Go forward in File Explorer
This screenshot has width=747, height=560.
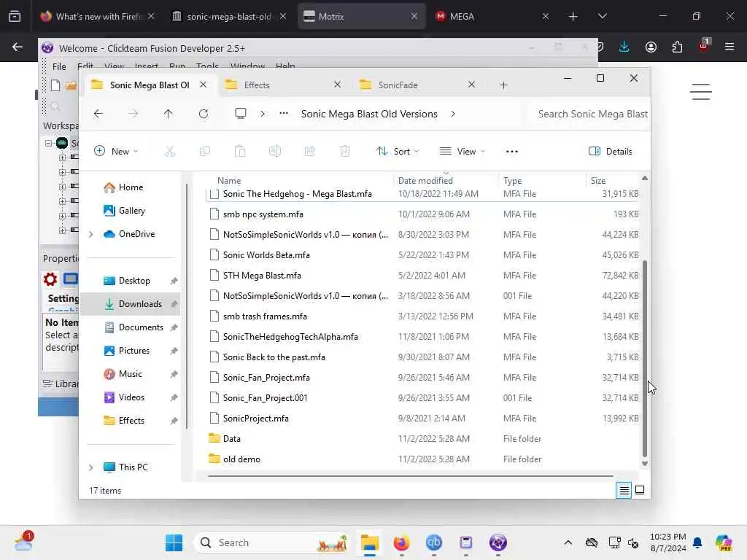[133, 114]
